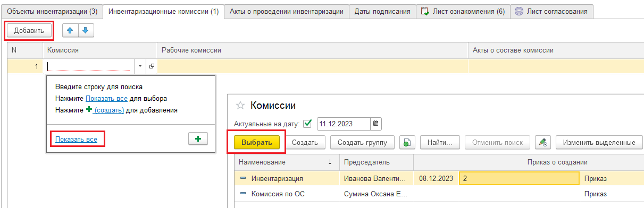
Task: Open the calendar picker next to 11.12.2023
Action: [x=376, y=124]
